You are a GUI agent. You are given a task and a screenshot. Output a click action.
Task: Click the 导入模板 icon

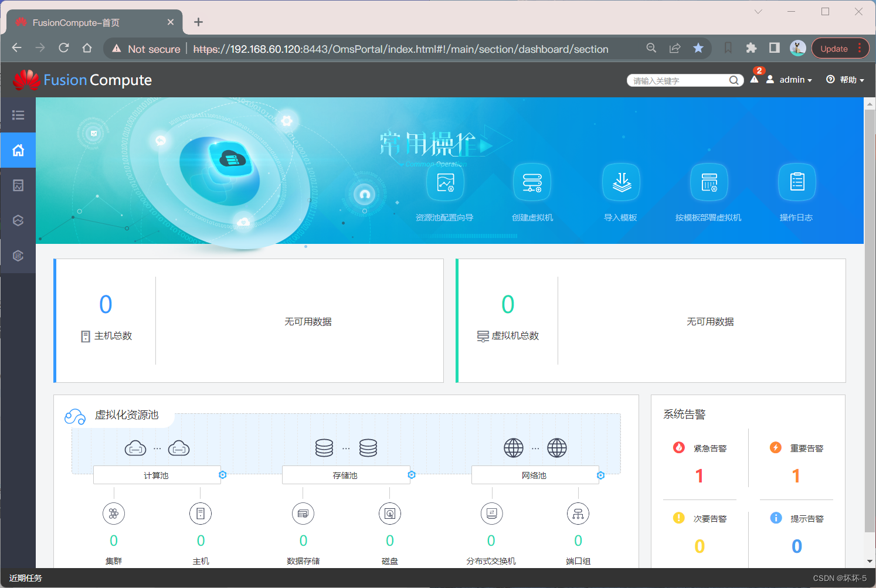[x=621, y=183]
